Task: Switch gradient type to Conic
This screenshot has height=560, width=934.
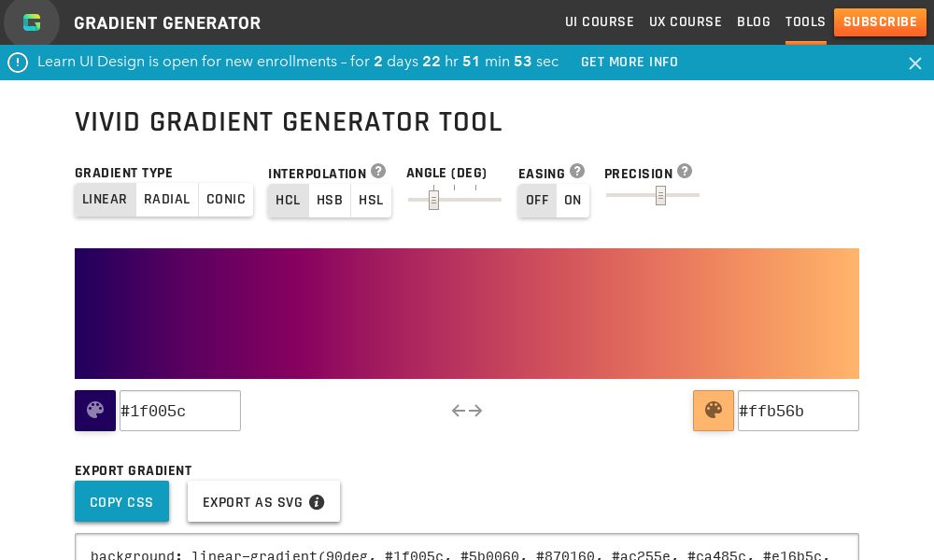Action: click(226, 200)
